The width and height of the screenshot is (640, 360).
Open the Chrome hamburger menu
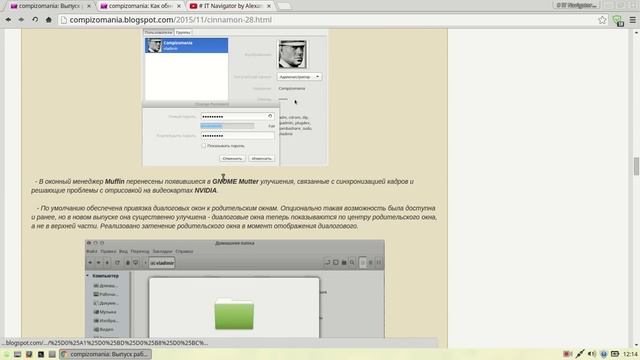(x=632, y=20)
